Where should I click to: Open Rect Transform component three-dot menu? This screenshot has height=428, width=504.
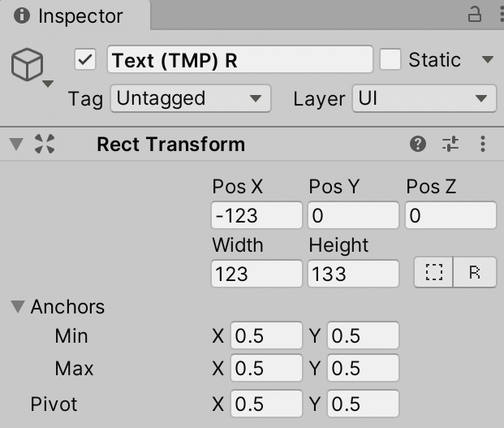pos(483,145)
